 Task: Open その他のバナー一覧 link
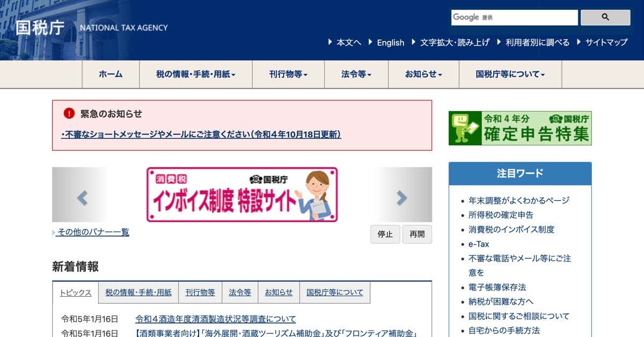pos(93,232)
